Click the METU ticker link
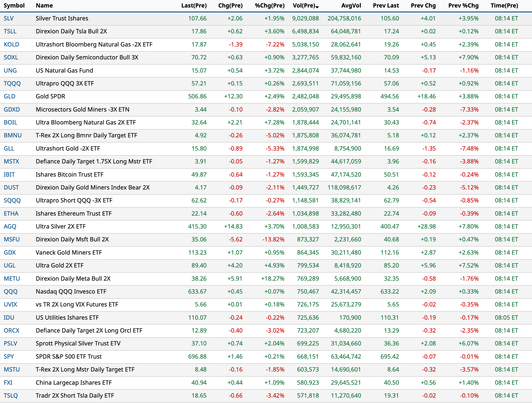The width and height of the screenshot is (532, 403). [x=12, y=279]
